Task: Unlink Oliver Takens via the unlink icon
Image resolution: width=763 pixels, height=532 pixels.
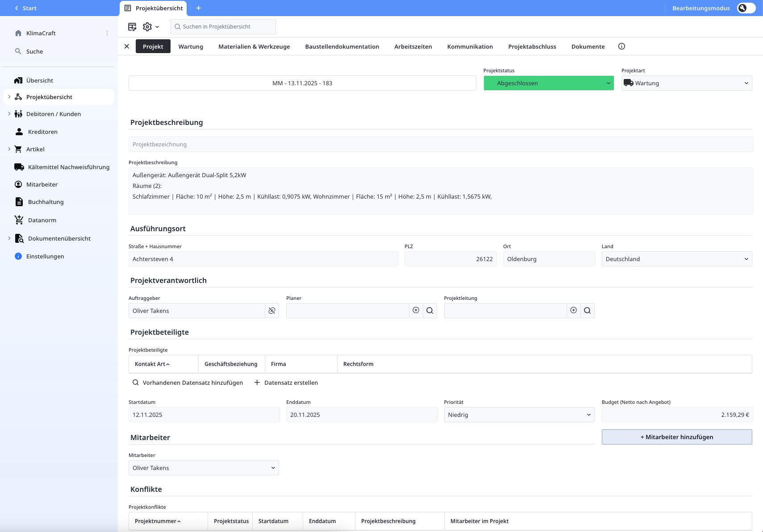Action: (x=271, y=310)
